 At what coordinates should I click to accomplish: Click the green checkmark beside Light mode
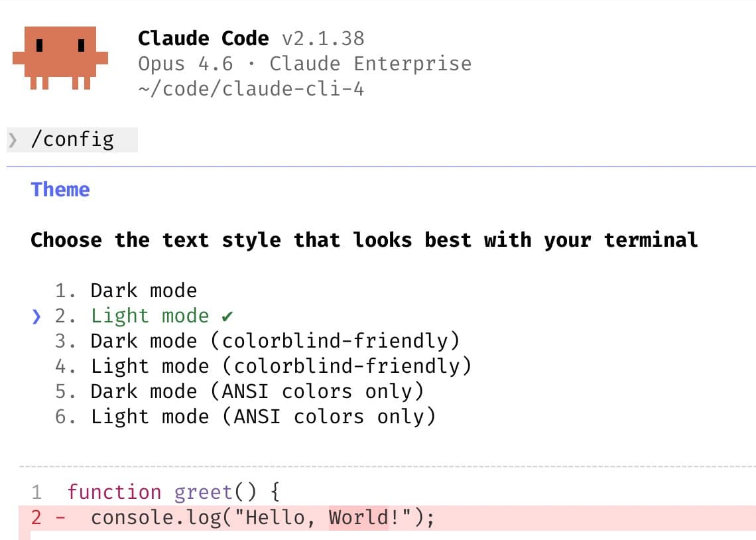pyautogui.click(x=227, y=316)
